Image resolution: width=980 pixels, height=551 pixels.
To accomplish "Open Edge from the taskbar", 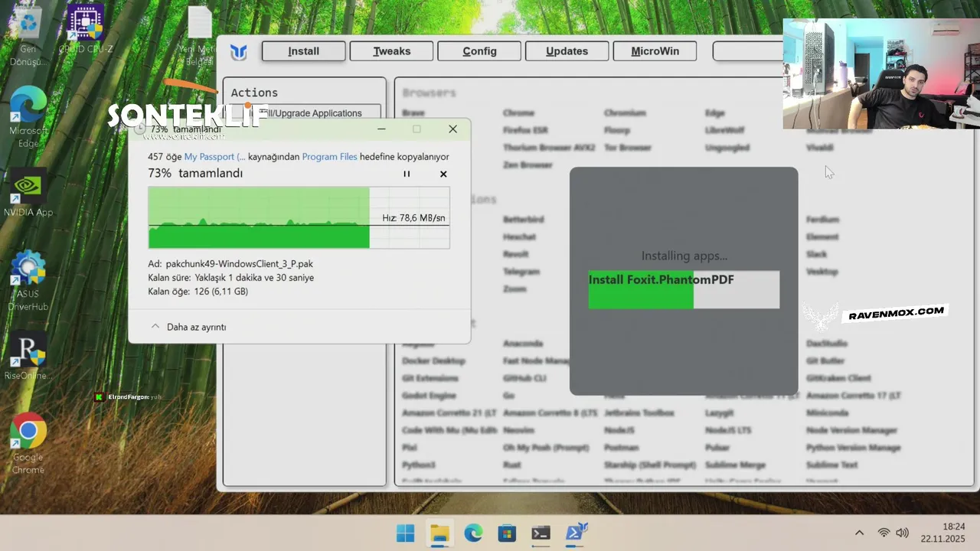I will point(473,533).
